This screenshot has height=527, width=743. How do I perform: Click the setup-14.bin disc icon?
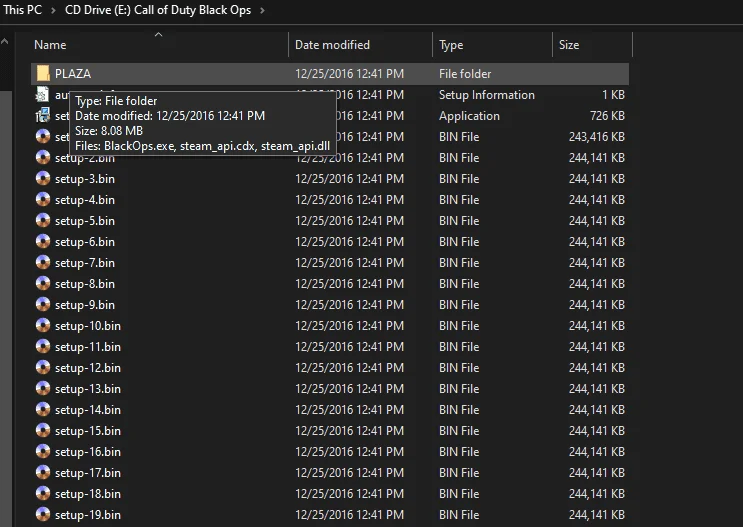(x=43, y=409)
